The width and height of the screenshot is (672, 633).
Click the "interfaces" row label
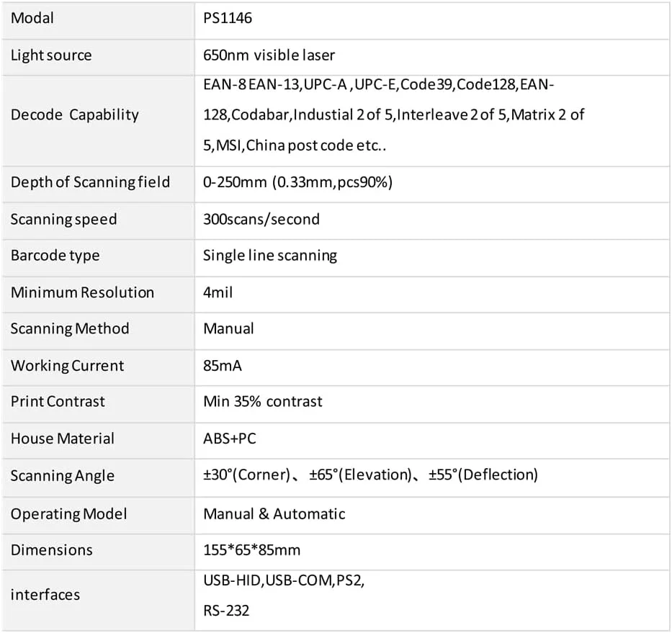45,595
